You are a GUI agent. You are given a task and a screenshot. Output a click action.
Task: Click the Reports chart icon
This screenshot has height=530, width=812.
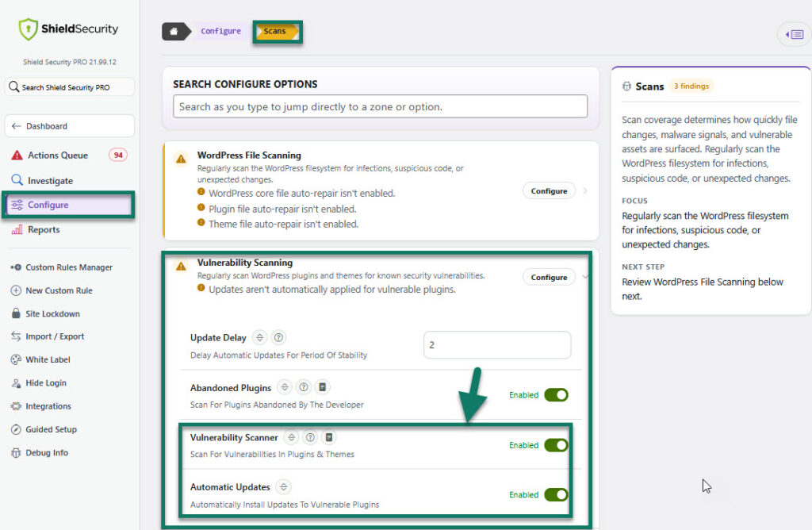tap(17, 229)
